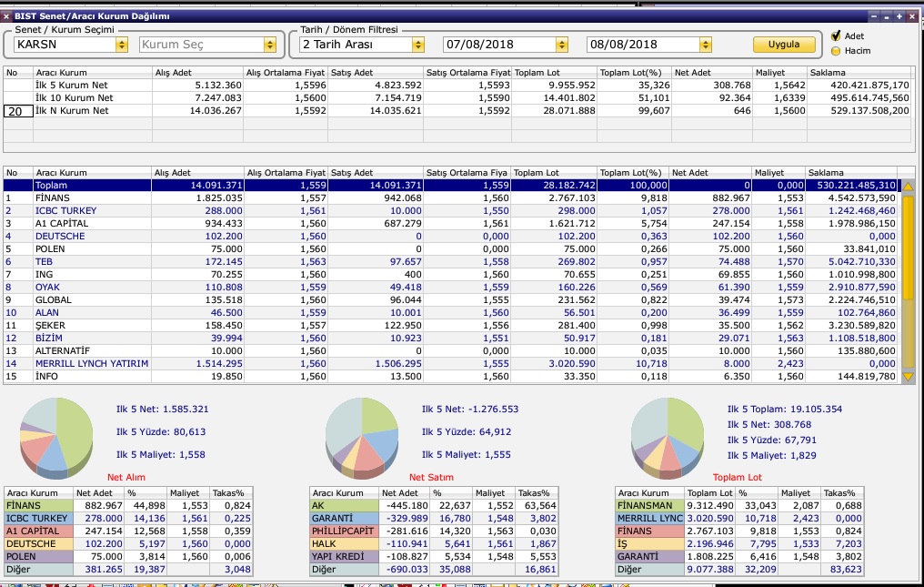924x587 pixels.
Task: Select the ALTERNATİF row
Action: [451, 351]
